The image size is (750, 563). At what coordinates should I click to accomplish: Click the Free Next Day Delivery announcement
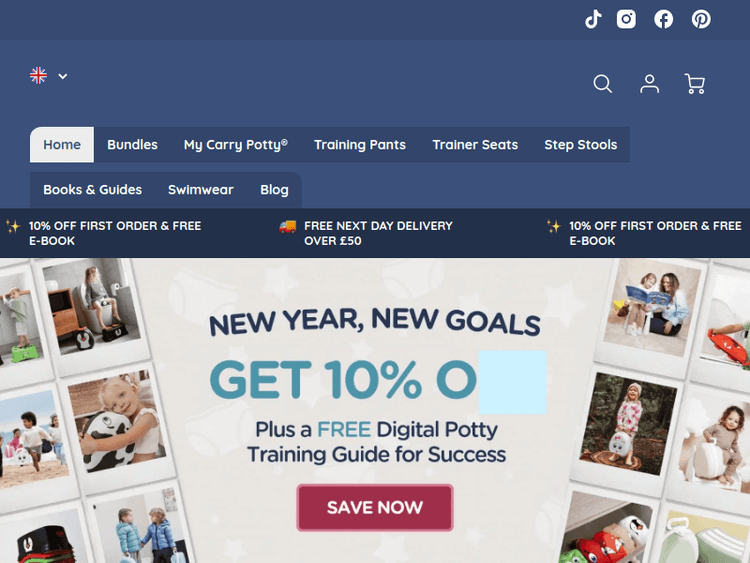366,233
